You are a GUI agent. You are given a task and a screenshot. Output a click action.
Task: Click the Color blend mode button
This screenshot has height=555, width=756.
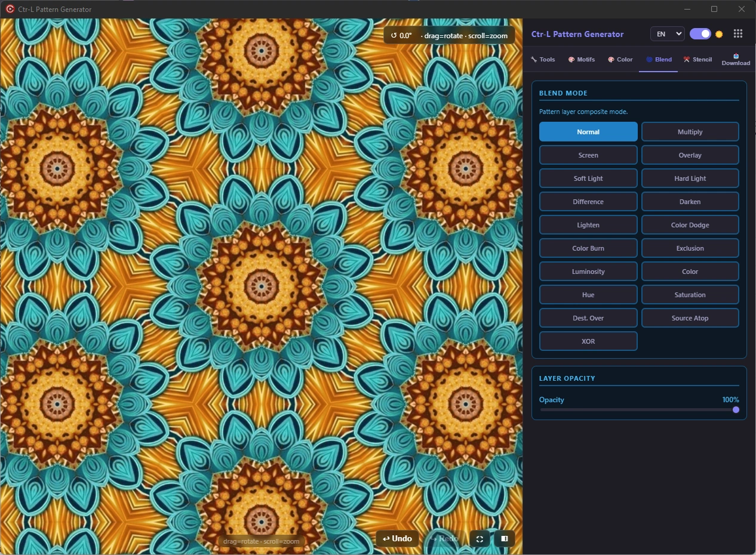pyautogui.click(x=690, y=272)
